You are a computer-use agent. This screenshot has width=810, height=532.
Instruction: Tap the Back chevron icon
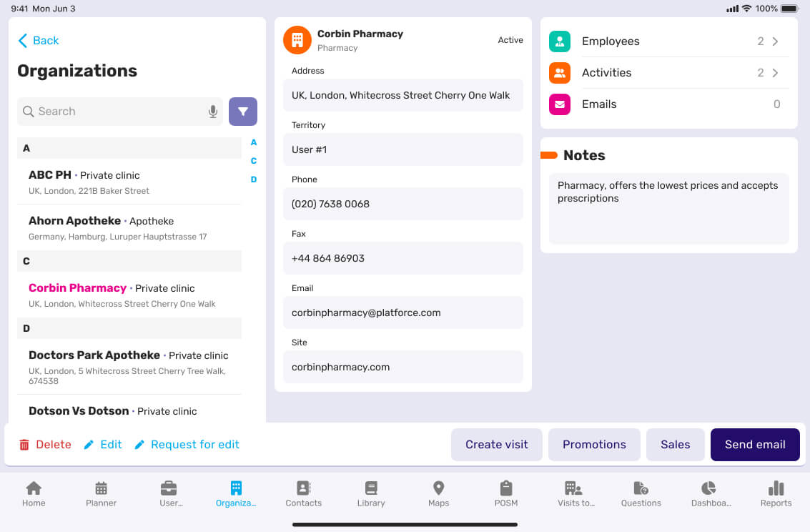[x=22, y=41]
